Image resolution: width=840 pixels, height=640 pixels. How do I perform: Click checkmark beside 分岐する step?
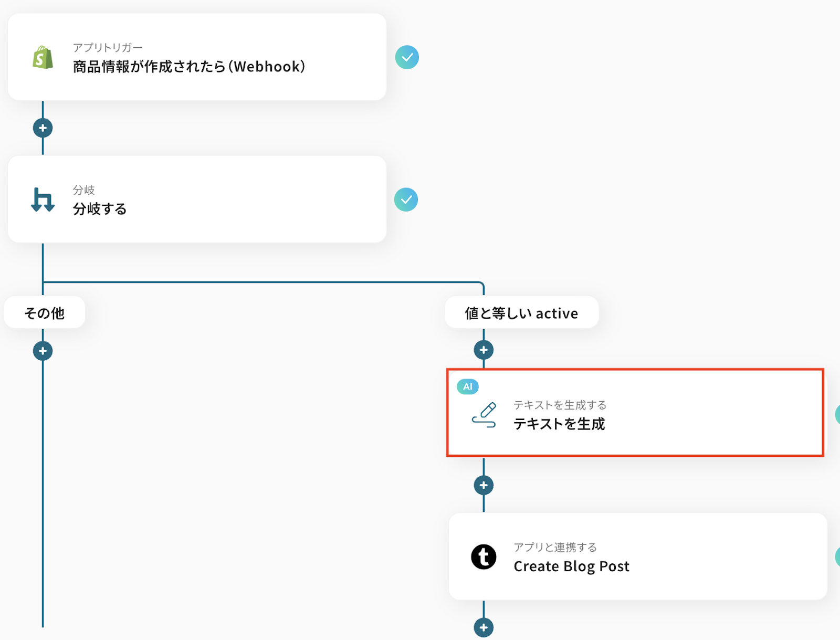coord(406,200)
